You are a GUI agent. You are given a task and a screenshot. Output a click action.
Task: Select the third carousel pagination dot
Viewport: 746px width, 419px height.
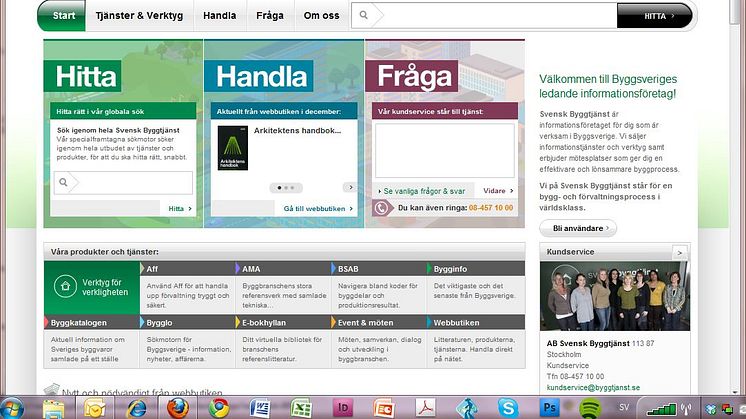coord(293,188)
